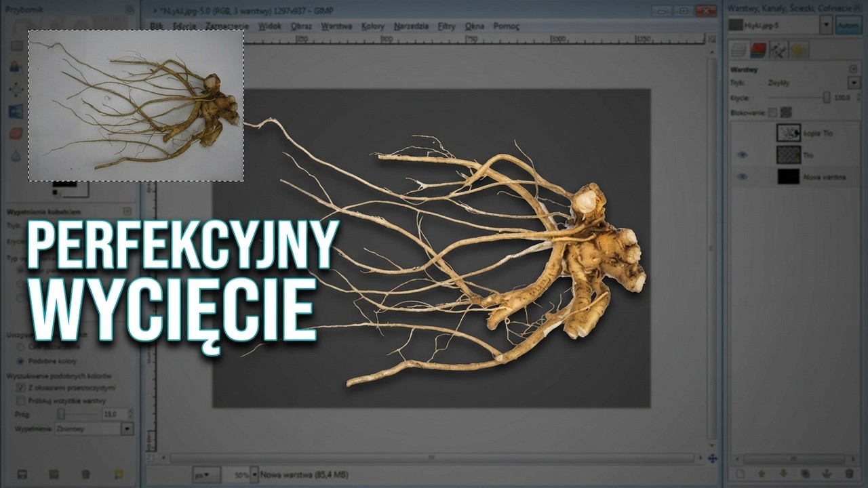Image resolution: width=868 pixels, height=488 pixels.
Task: Open the Okna menu
Action: click(474, 26)
